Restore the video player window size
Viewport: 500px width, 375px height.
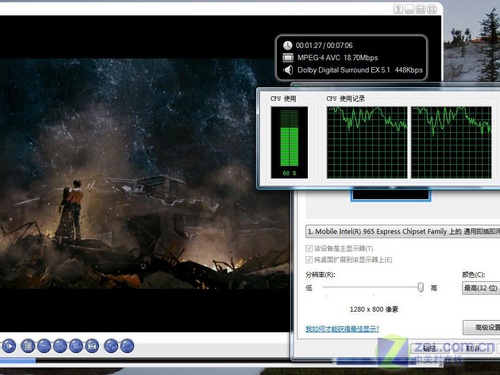tap(421, 9)
